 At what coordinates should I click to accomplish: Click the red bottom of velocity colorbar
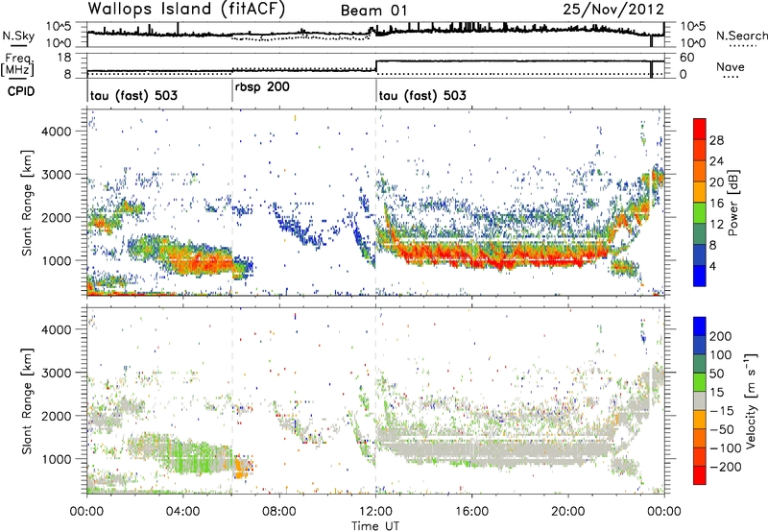(x=700, y=475)
